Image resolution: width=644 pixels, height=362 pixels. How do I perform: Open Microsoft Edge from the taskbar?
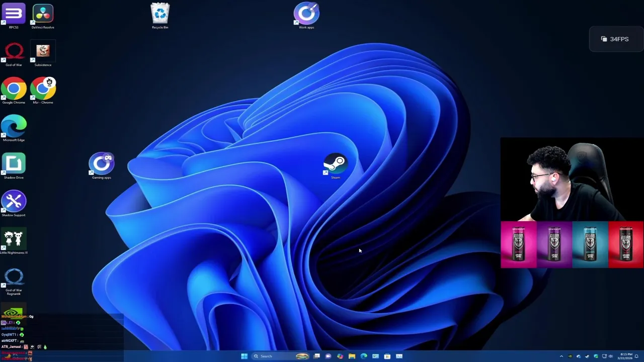(x=364, y=356)
